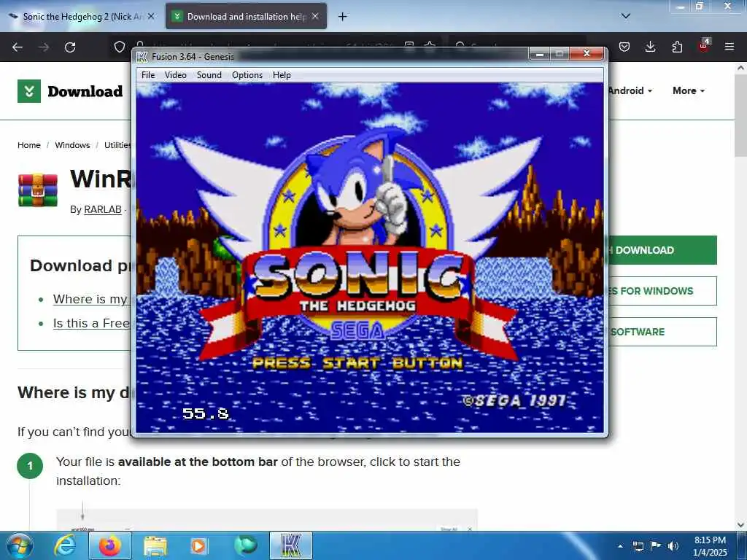This screenshot has height=560, width=747.
Task: Click the Fusion window title icon
Action: point(142,57)
